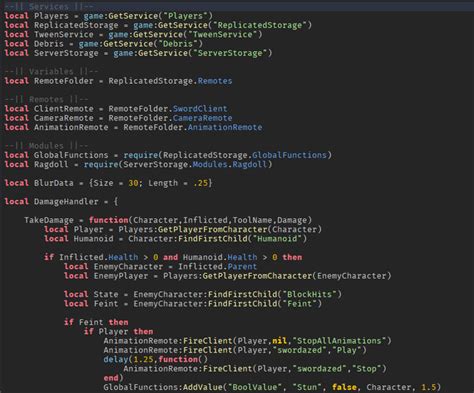
Task: Click the BlurData variable name
Action: point(54,183)
